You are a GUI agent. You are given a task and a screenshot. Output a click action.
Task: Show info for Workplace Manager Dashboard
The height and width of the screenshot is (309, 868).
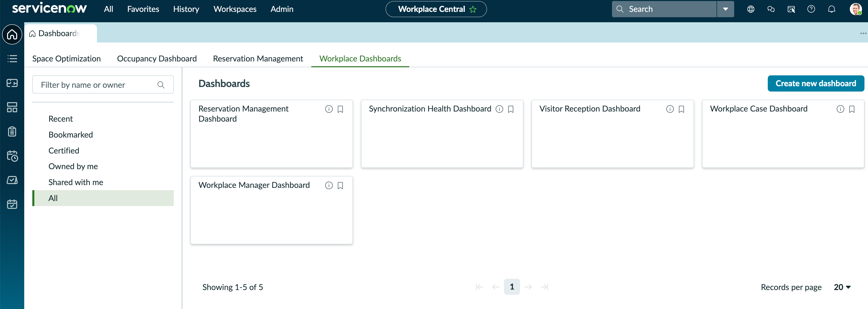pos(329,185)
